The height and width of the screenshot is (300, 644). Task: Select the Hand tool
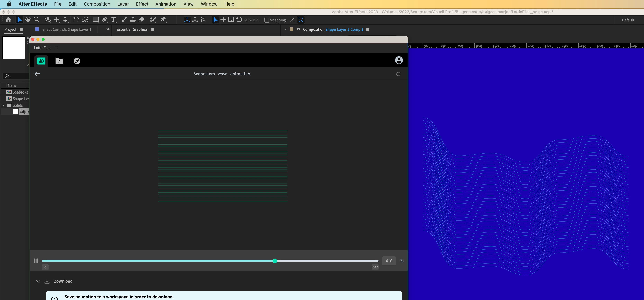pyautogui.click(x=28, y=20)
